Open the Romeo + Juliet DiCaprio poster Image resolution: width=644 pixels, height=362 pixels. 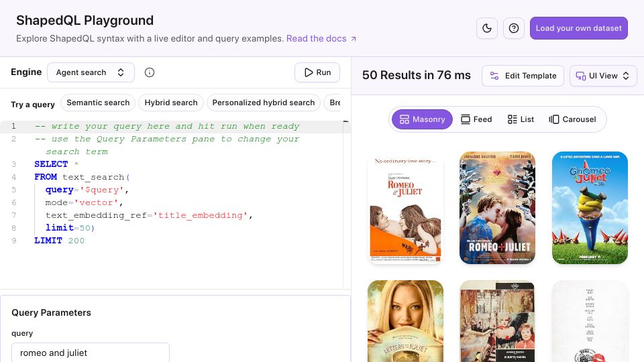point(497,208)
